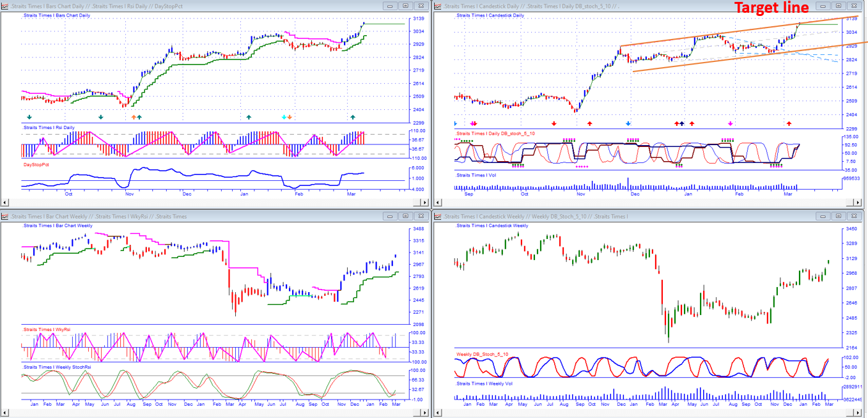Activate title bar of Bars Chart Daily window
This screenshot has width=868, height=418.
click(215, 6)
